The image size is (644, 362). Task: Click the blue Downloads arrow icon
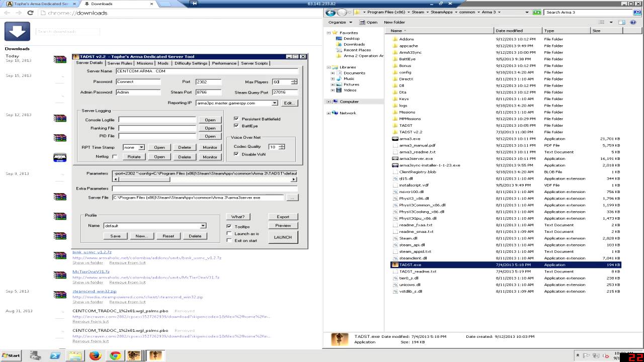click(17, 31)
